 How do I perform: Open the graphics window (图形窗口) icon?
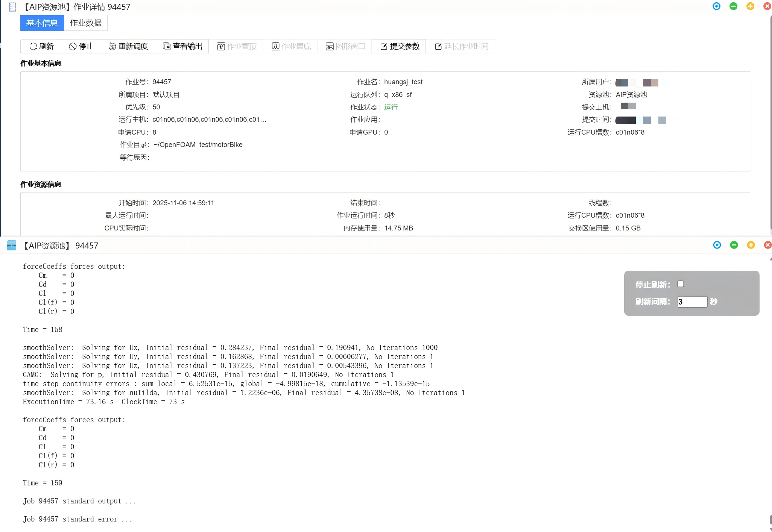pyautogui.click(x=330, y=46)
